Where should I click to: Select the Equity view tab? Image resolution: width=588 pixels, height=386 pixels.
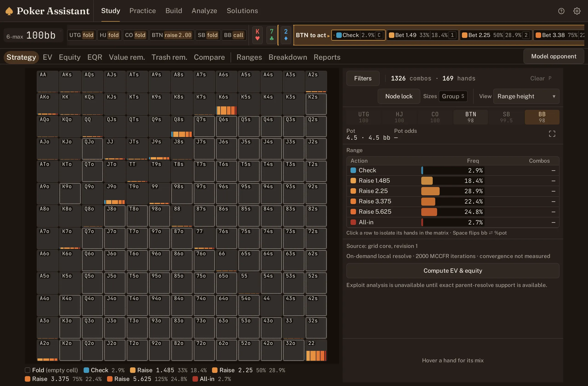pyautogui.click(x=70, y=57)
